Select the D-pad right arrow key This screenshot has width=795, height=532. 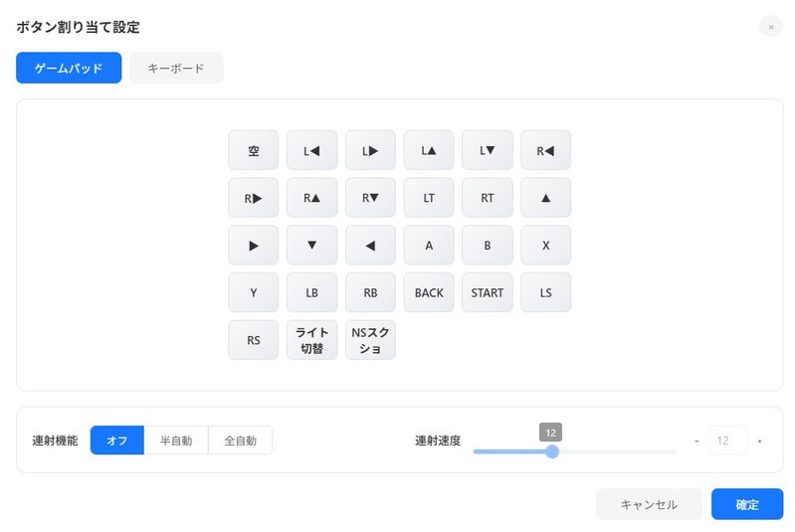(x=254, y=246)
